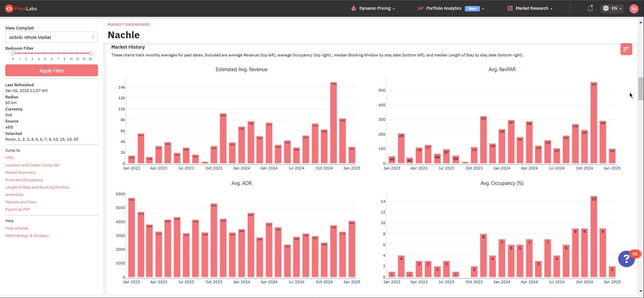
Task: Open Length of Stay and Booking Window
Action: click(x=37, y=187)
